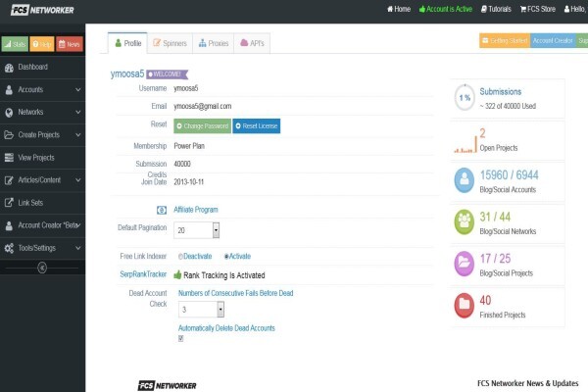Click the Change Password button
Image resolution: width=588 pixels, height=392 pixels.
coord(202,126)
